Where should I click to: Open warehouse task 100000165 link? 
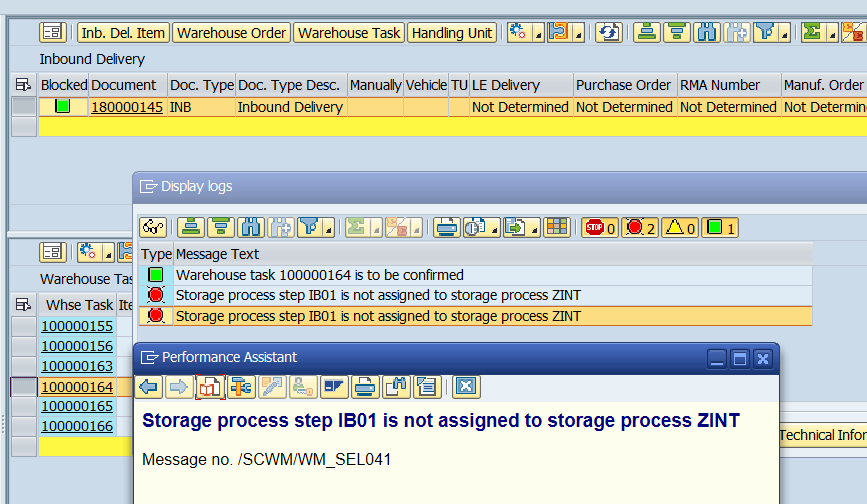click(x=77, y=406)
